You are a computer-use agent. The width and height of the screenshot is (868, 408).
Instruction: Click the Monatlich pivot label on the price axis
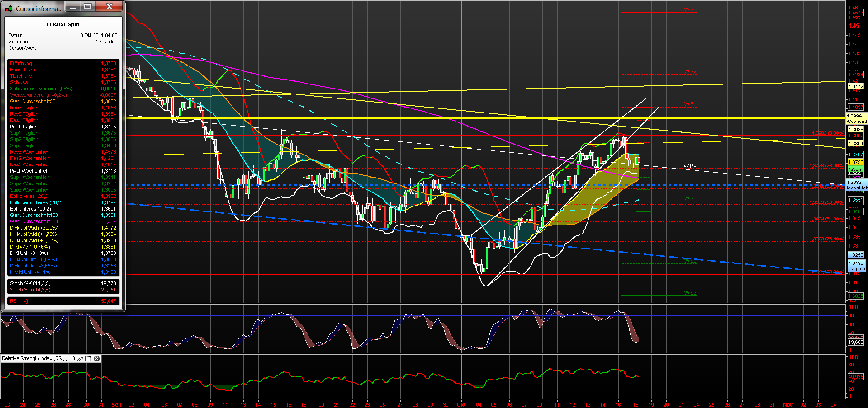pos(856,188)
